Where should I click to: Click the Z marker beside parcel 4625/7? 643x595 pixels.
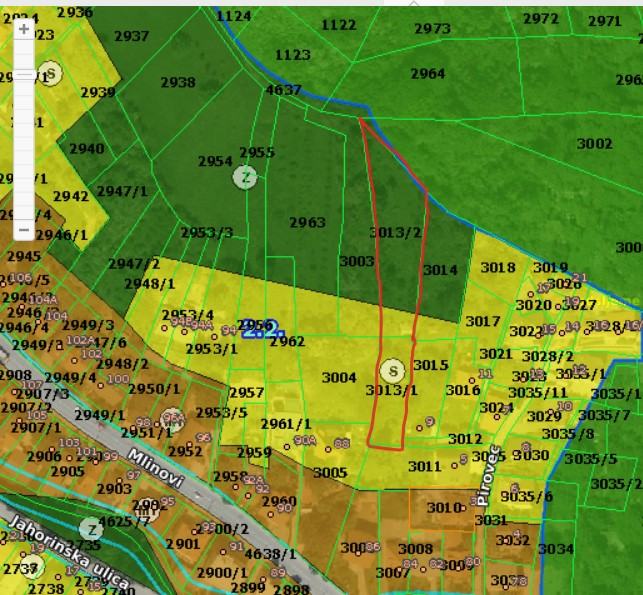(91, 529)
